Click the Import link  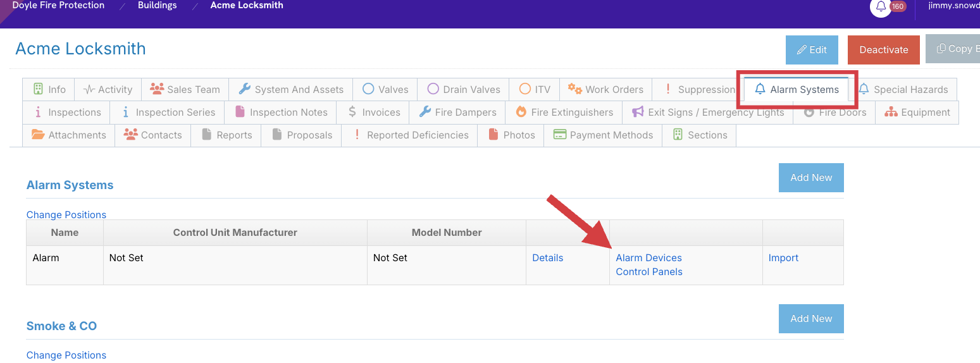coord(783,258)
